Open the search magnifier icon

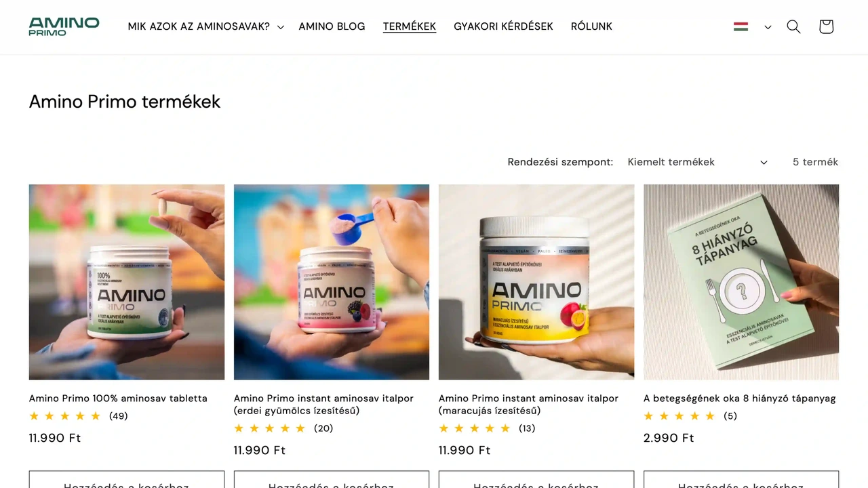click(793, 26)
